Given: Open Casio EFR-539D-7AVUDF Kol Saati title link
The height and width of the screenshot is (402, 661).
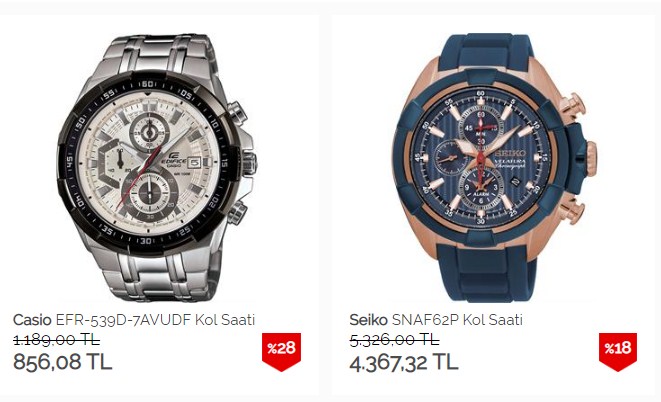Looking at the screenshot, I should click(x=134, y=320).
